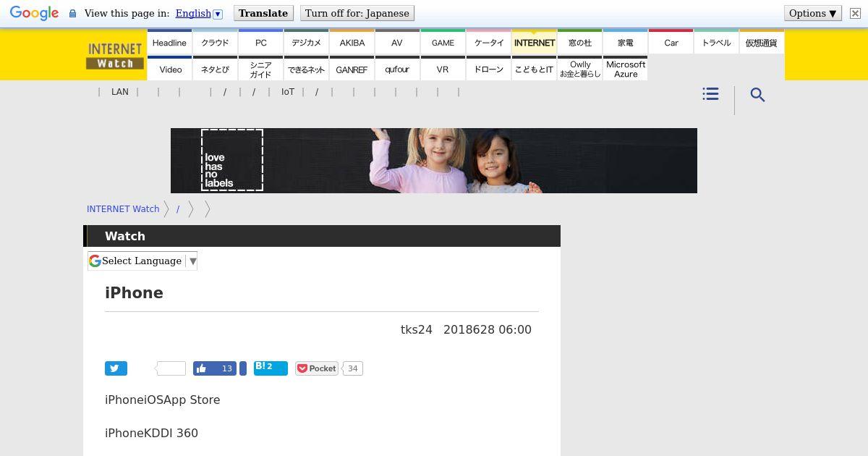This screenshot has width=868, height=456.
Task: Open the Microsoft Azure tab
Action: pos(625,69)
